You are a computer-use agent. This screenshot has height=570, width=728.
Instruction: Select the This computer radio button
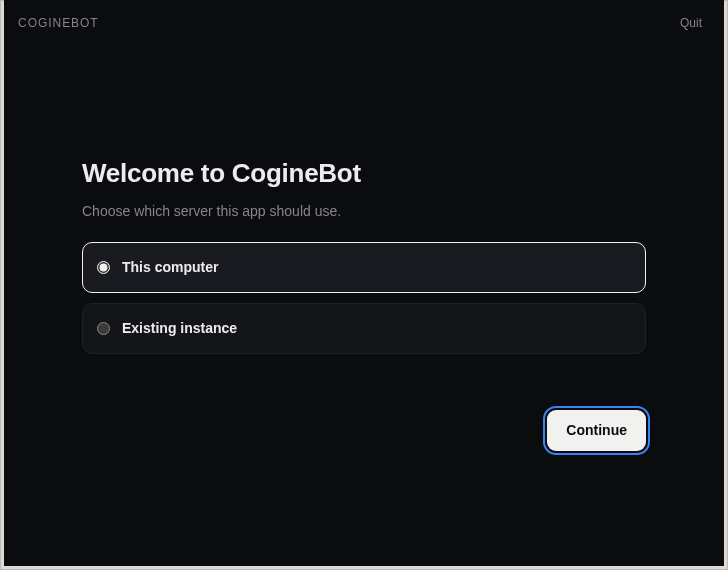(x=104, y=267)
